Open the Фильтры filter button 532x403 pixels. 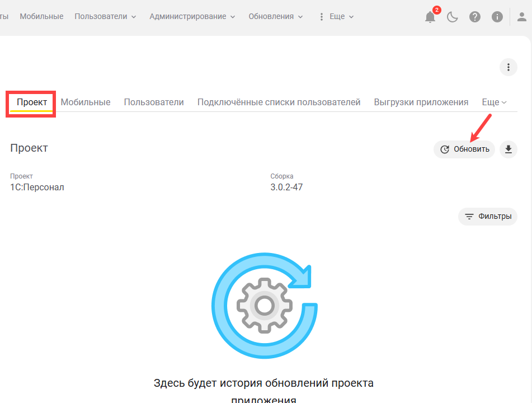pyautogui.click(x=488, y=217)
